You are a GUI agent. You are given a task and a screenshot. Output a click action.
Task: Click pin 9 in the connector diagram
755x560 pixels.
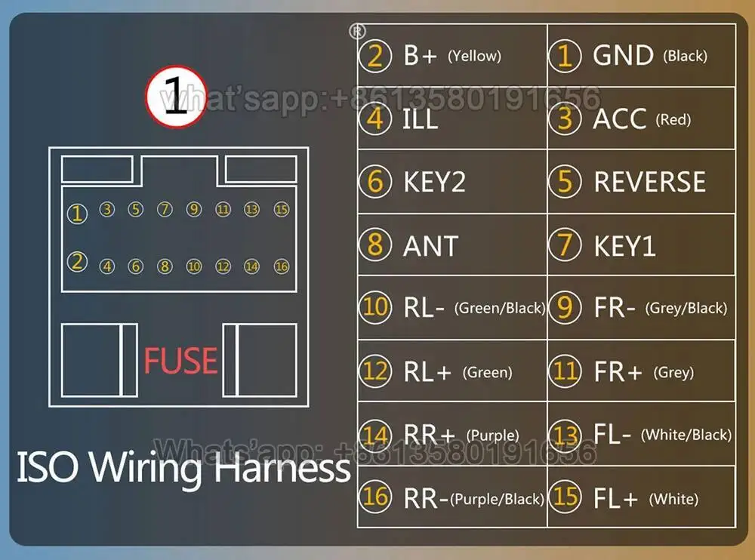(194, 210)
